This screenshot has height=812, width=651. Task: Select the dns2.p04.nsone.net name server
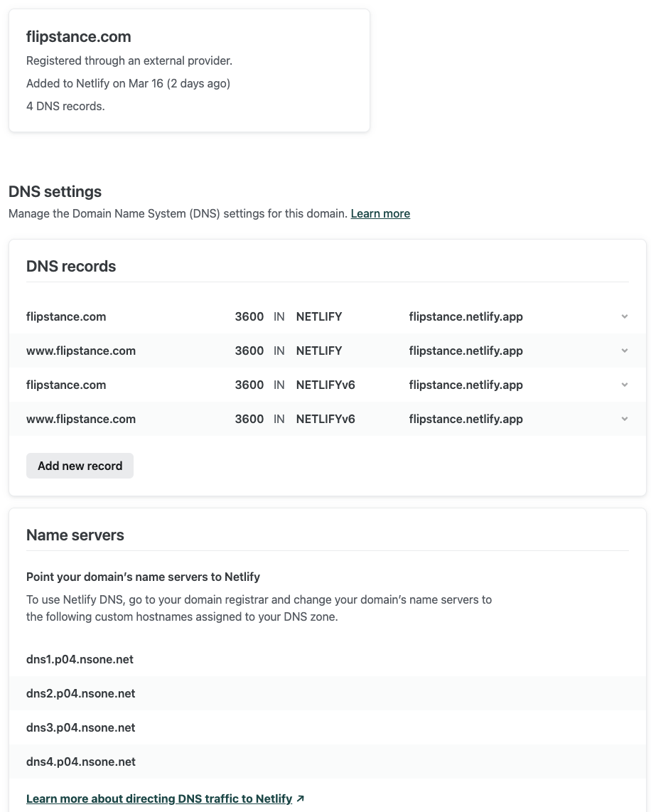(80, 693)
